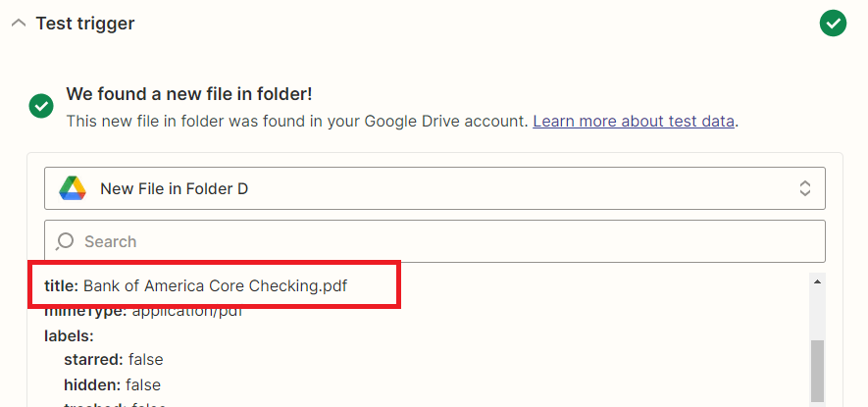Click scrollbar track above the thumb
The width and height of the screenshot is (868, 407).
point(817,314)
